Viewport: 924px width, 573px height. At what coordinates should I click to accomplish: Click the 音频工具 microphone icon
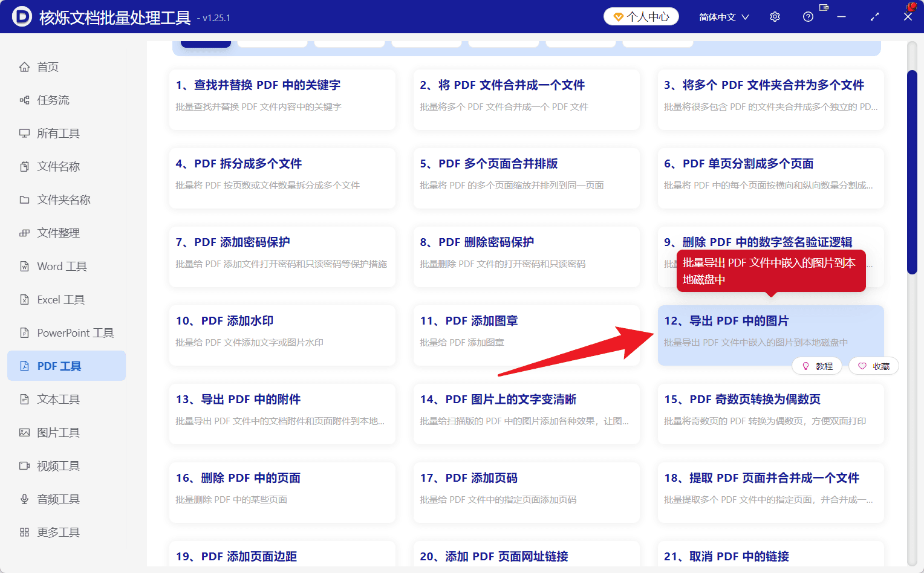coord(24,499)
